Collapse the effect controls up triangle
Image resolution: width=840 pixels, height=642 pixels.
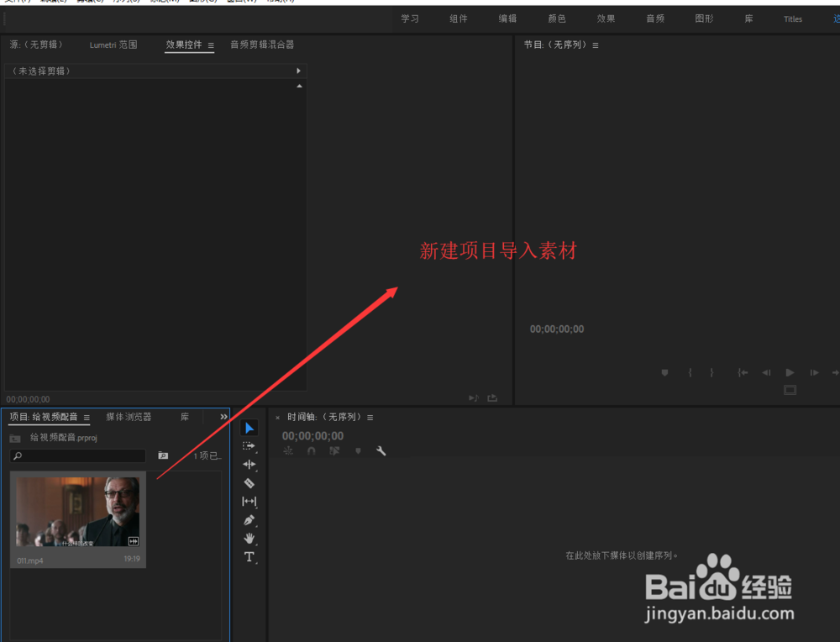point(300,86)
